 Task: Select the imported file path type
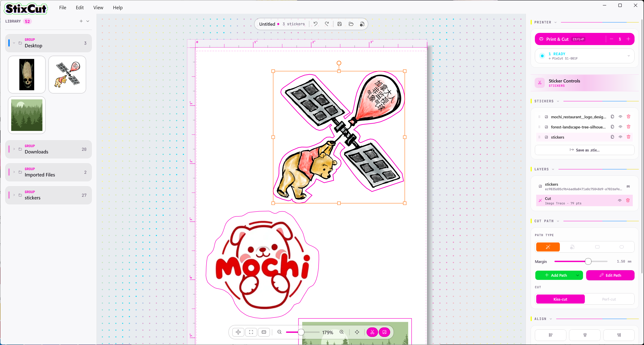[572, 247]
